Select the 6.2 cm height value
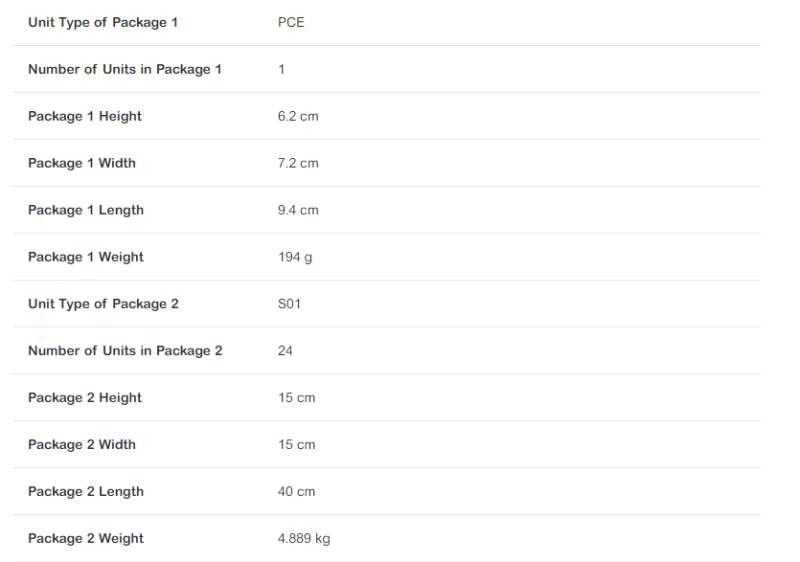Screen dimensions: 800x562 click(298, 116)
